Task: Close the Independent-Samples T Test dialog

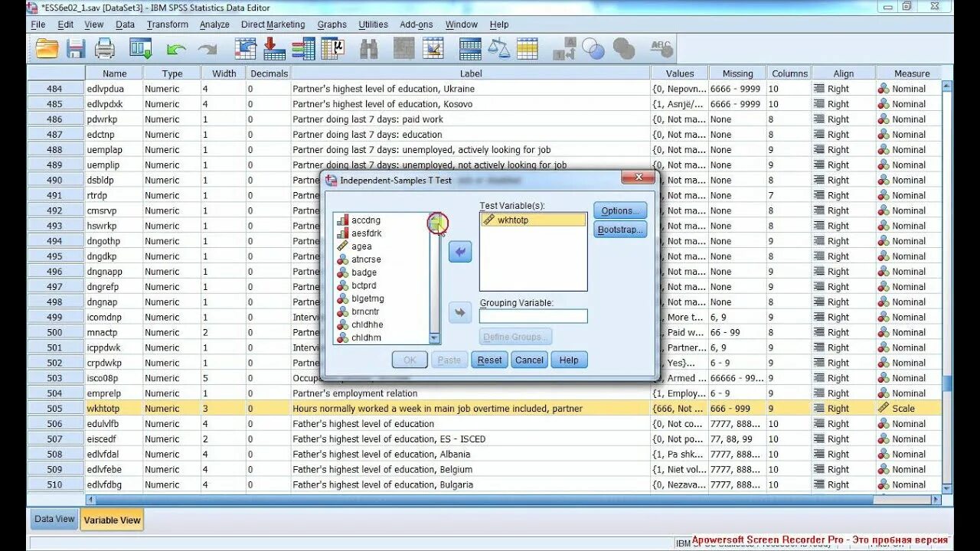Action: [x=637, y=179]
